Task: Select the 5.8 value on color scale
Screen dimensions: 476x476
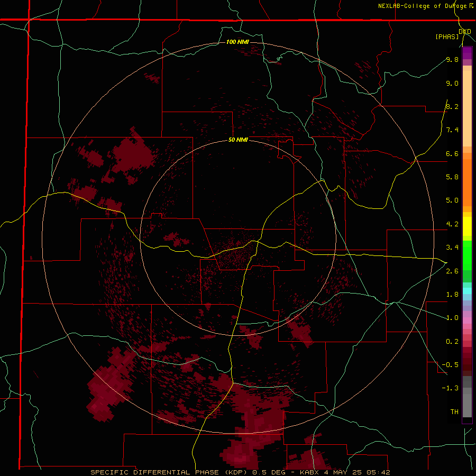Action: point(452,177)
